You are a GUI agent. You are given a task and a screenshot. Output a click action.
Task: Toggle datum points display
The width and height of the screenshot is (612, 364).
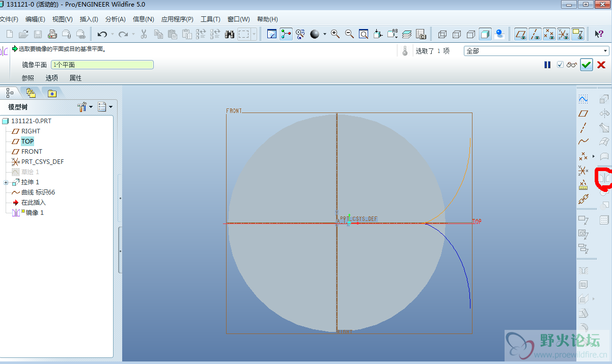tap(549, 34)
